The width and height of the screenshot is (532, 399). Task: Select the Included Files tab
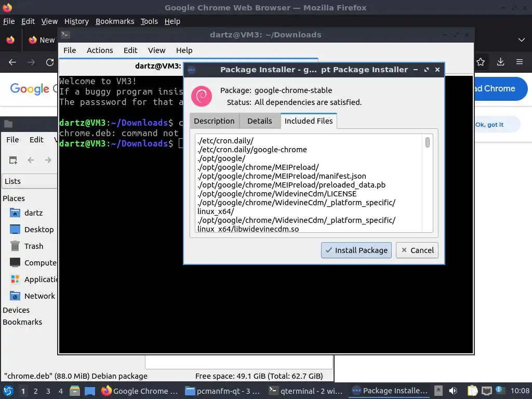(x=309, y=121)
